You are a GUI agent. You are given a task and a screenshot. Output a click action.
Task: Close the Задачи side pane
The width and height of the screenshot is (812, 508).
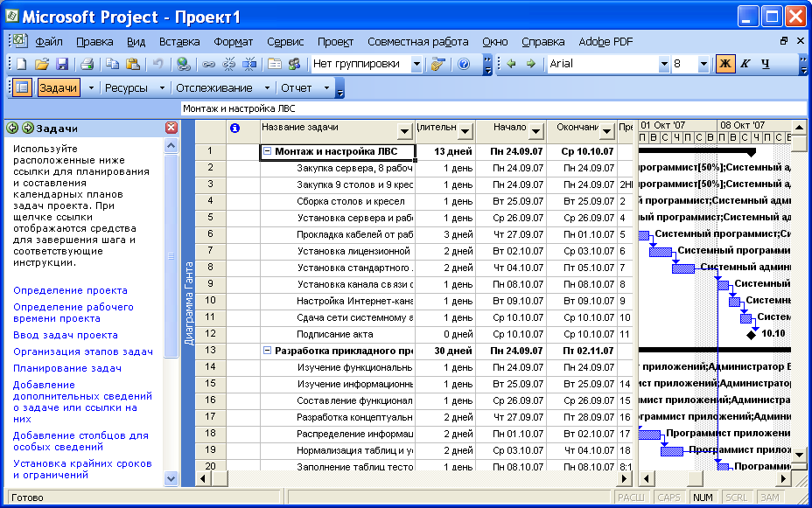[171, 128]
